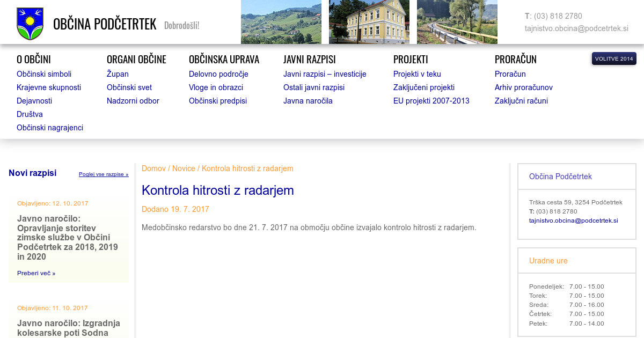Screen dimensions: 644x338
Task: Open the yellow building header photo
Action: click(369, 22)
